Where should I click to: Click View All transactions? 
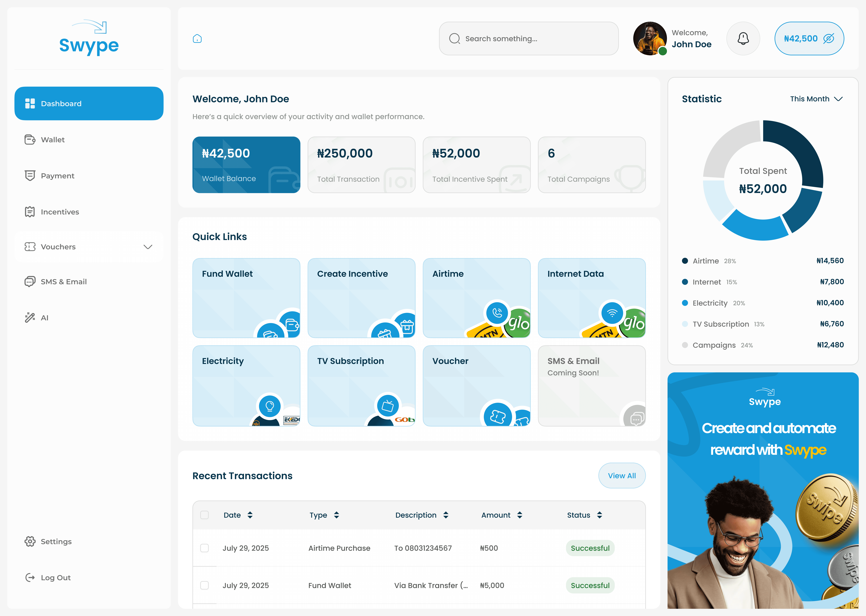622,476
